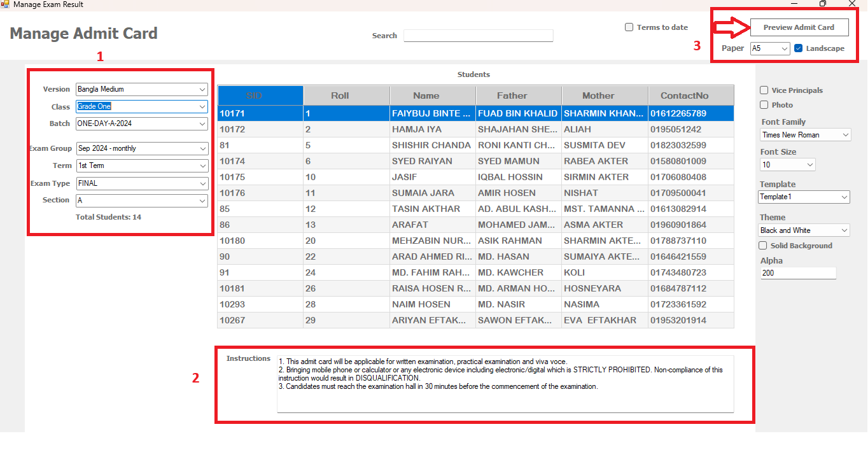
Task: Click father cell SYED MAMUN
Action: coord(519,161)
